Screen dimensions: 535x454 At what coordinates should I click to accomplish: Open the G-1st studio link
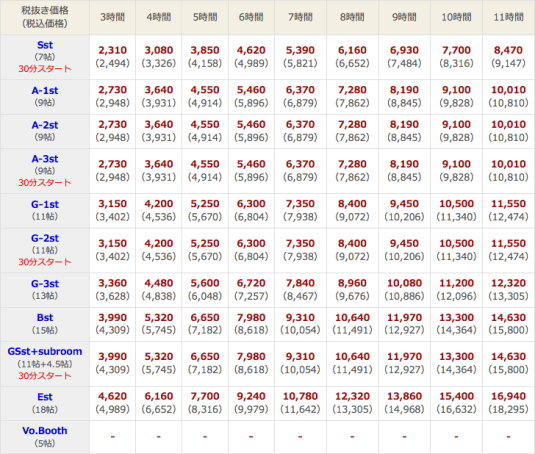[x=45, y=204]
